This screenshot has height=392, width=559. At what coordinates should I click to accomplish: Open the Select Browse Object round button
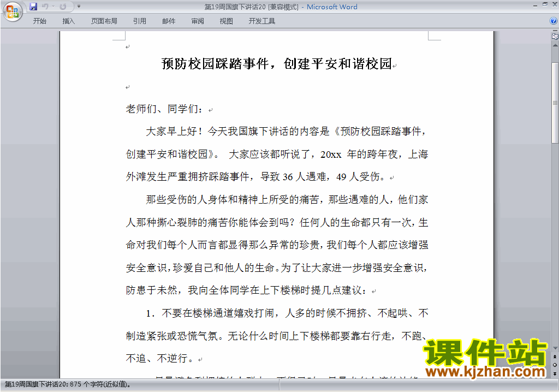coord(555,365)
